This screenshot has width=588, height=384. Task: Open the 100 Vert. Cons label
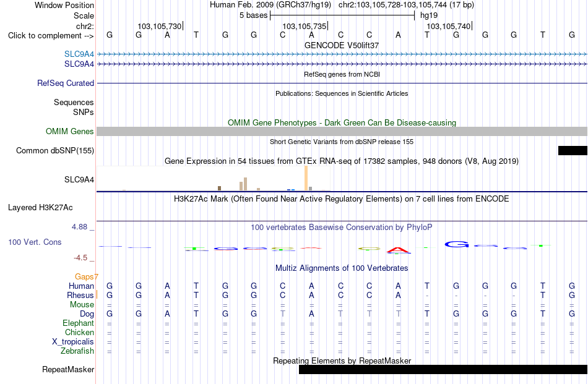click(x=35, y=242)
